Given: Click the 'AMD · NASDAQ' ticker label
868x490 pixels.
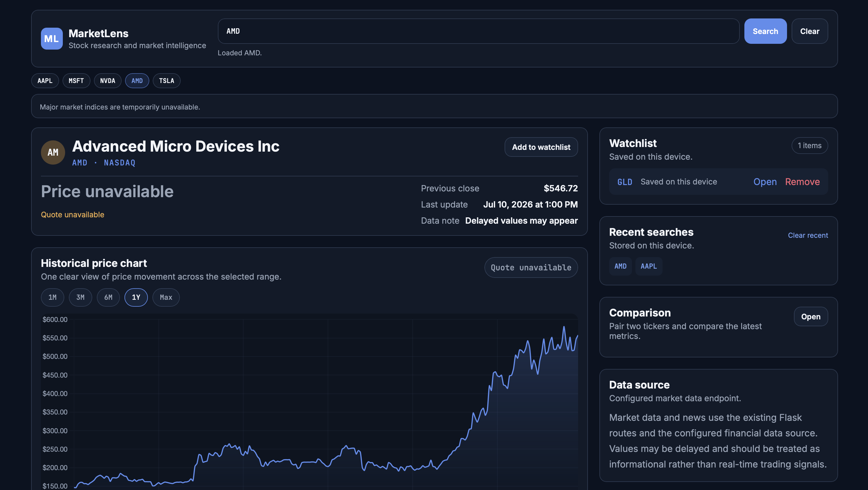Looking at the screenshot, I should [x=104, y=163].
